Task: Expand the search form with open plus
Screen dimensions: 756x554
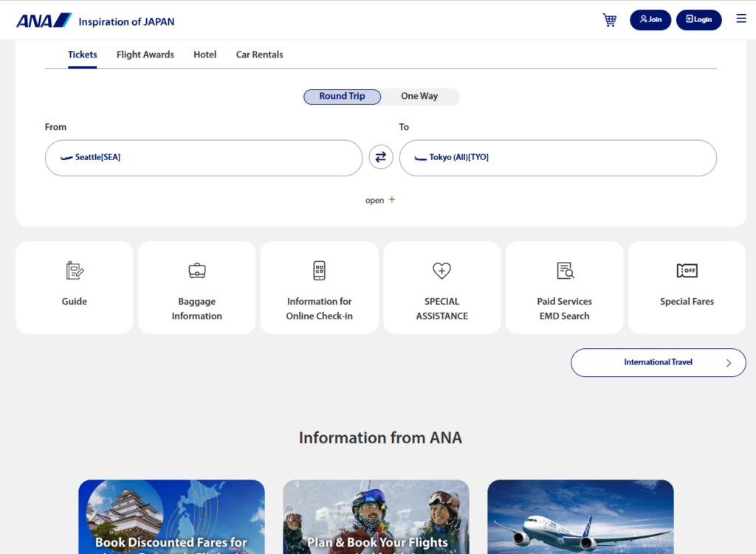Action: 381,200
